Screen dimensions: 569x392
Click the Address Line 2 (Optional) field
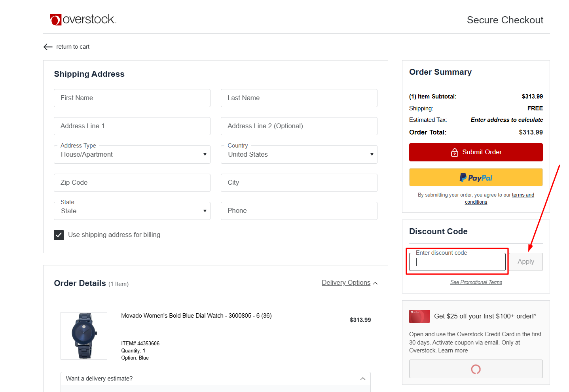(x=299, y=126)
